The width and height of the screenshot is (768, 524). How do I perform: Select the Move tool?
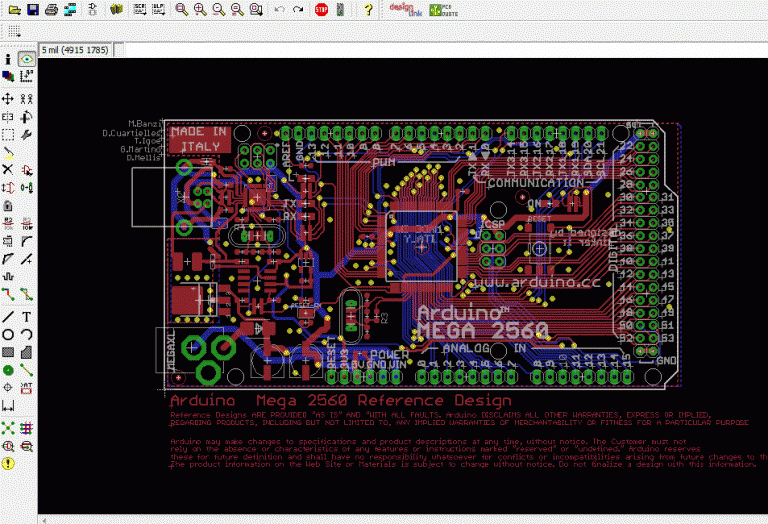click(8, 99)
